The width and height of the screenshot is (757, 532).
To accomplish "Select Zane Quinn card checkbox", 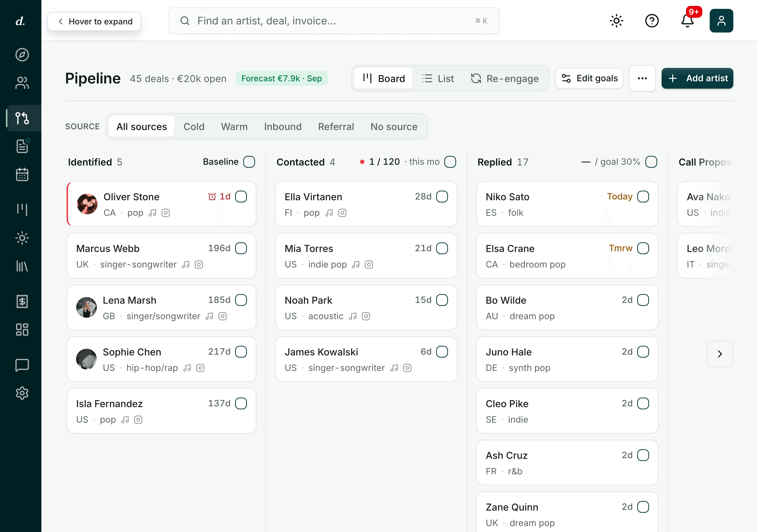I will (x=643, y=507).
